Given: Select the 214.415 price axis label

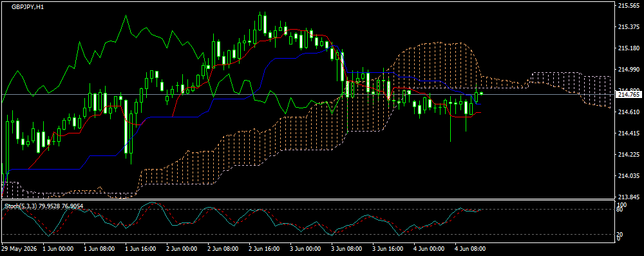Looking at the screenshot, I should pos(629,133).
